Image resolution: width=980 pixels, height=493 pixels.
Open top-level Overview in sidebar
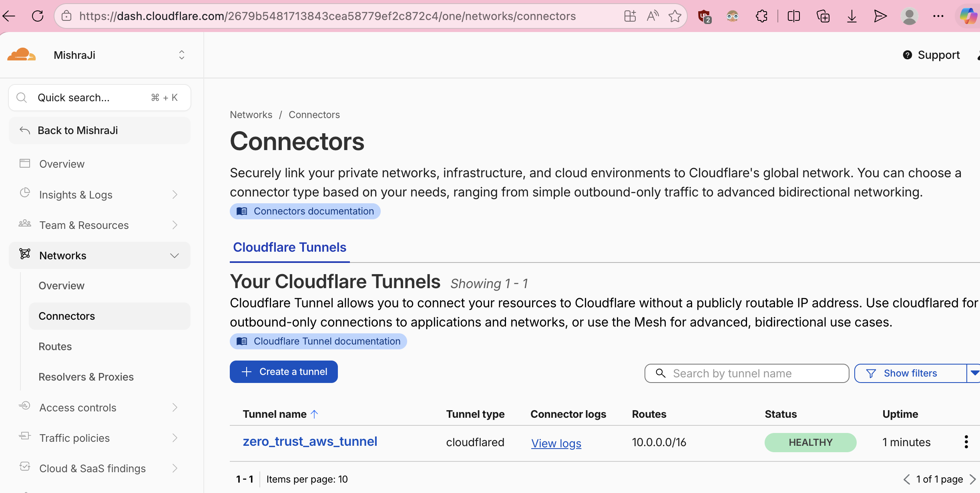pyautogui.click(x=62, y=164)
